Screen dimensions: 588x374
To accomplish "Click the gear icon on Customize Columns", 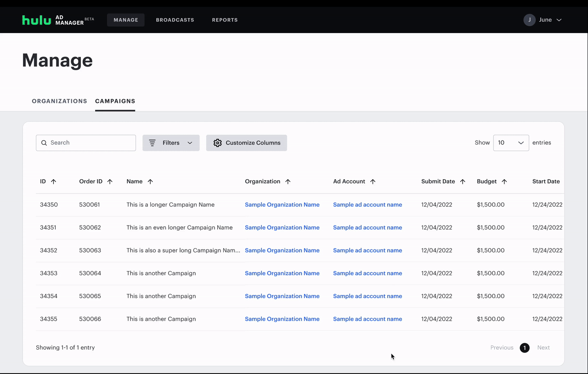I will (217, 143).
